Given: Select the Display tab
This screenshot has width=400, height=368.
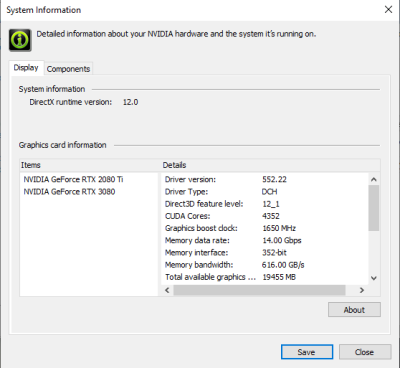Looking at the screenshot, I should point(26,68).
